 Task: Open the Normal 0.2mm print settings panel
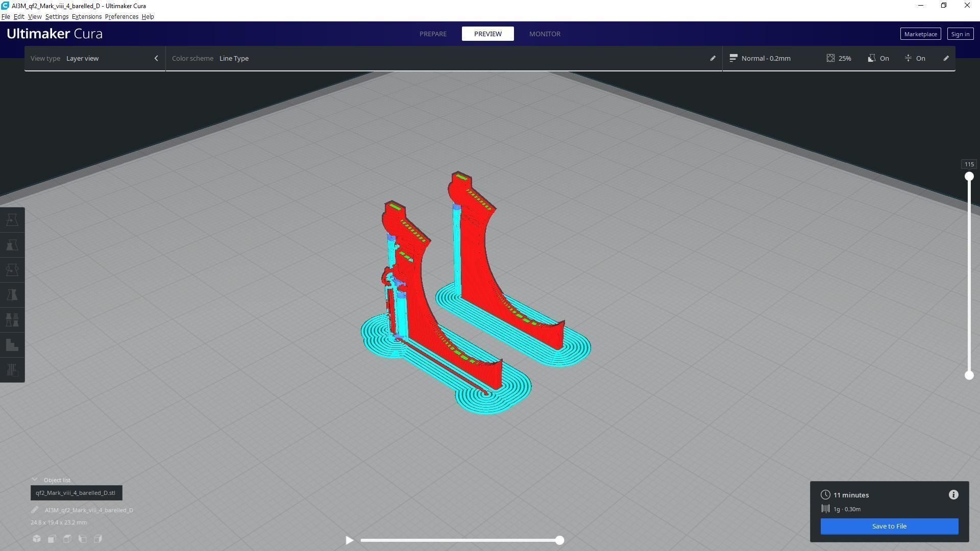click(x=766, y=58)
